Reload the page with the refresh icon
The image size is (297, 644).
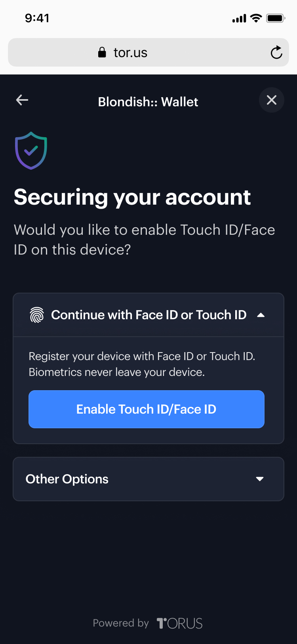click(276, 52)
